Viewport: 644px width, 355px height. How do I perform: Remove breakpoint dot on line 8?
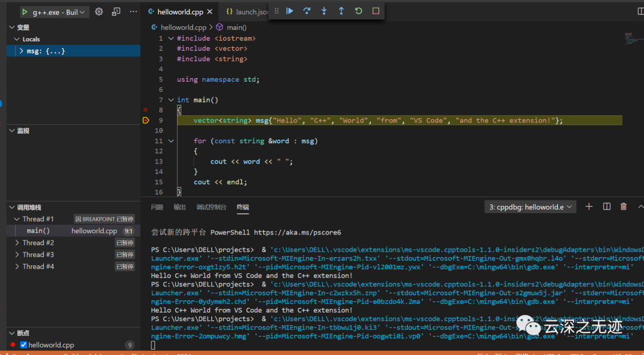coord(145,110)
